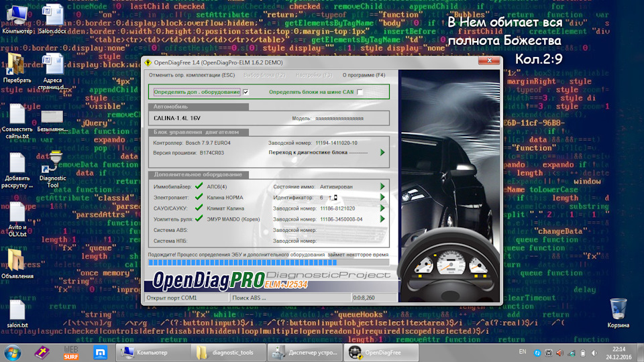
Task: Click the OpenDiagFree taskbar button
Action: pyautogui.click(x=381, y=353)
